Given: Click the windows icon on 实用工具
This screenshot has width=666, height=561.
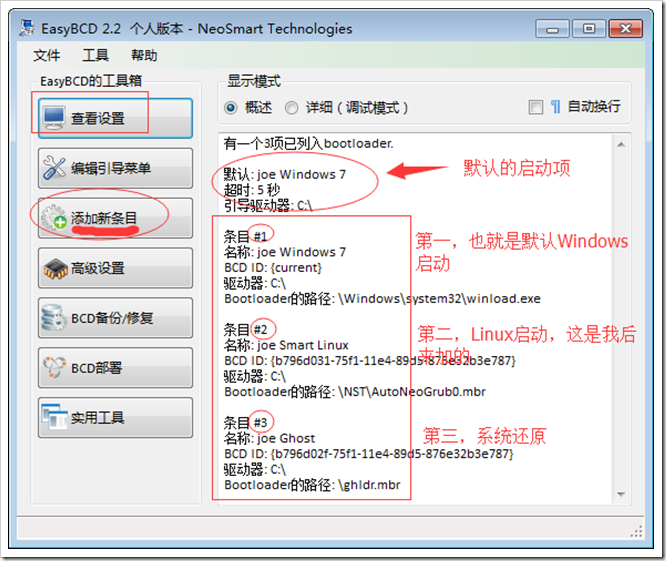Looking at the screenshot, I should (x=54, y=417).
